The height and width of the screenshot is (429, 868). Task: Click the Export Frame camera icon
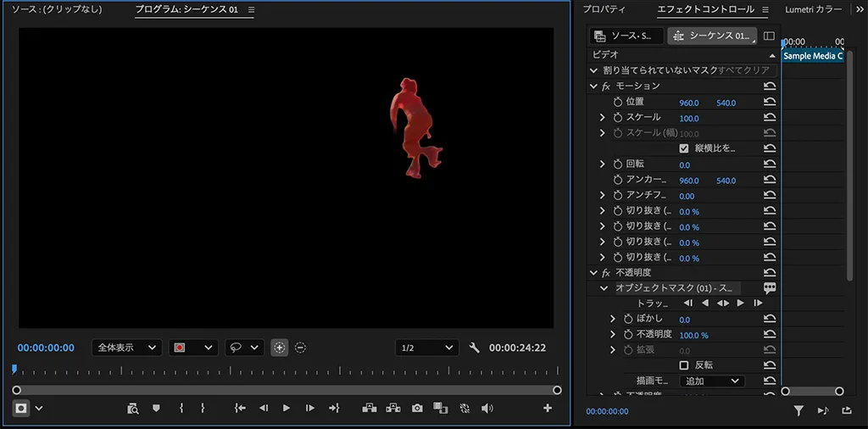(x=417, y=408)
